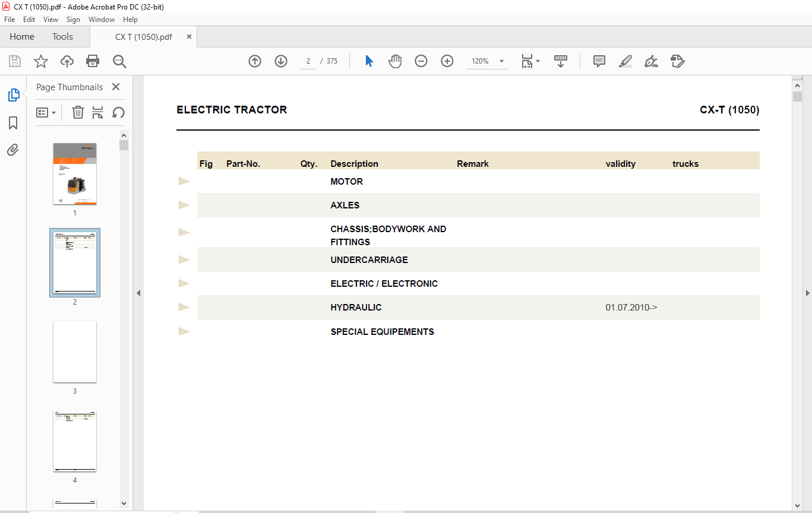This screenshot has height=513, width=812.
Task: Open the Bookmarks panel icon
Action: pyautogui.click(x=13, y=123)
